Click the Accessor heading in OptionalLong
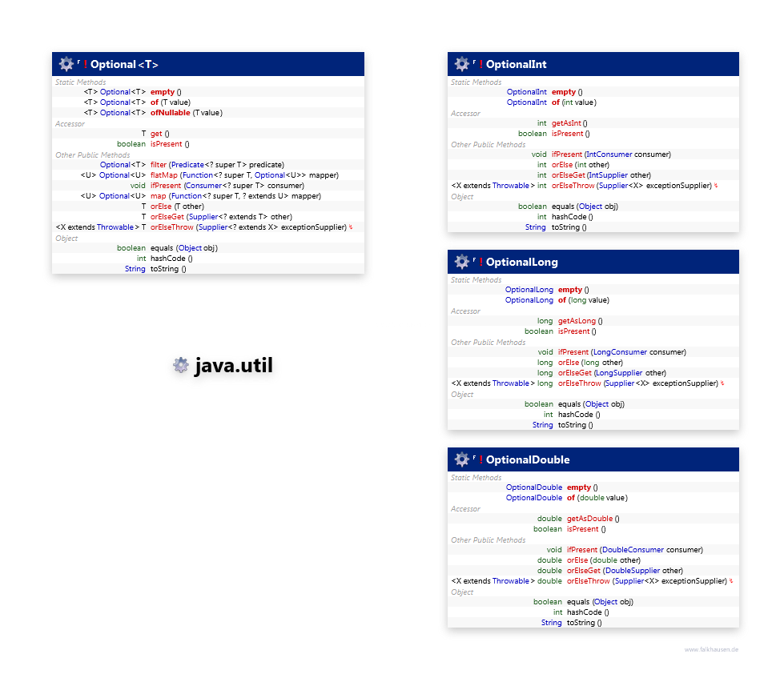Screen dimensions: 784x686 465,311
